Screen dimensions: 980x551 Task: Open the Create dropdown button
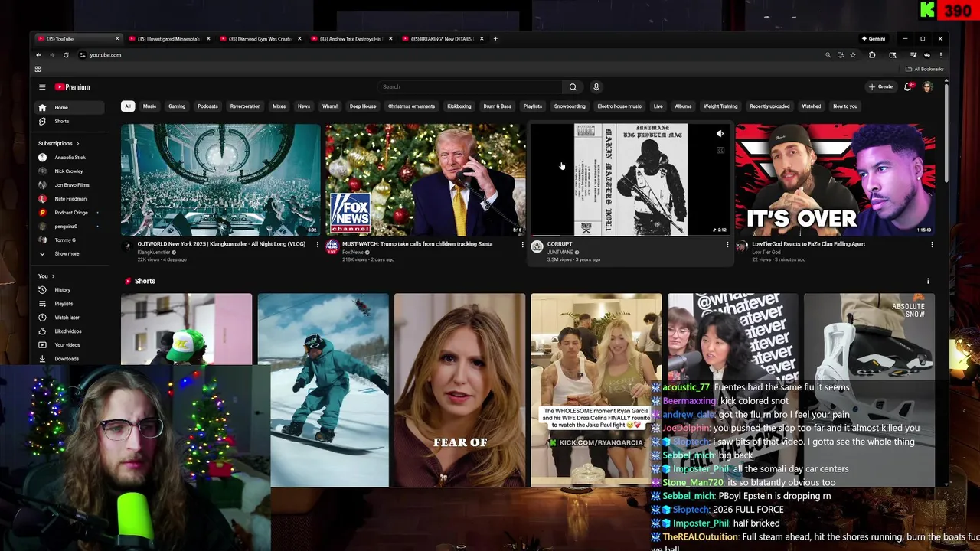pyautogui.click(x=880, y=87)
